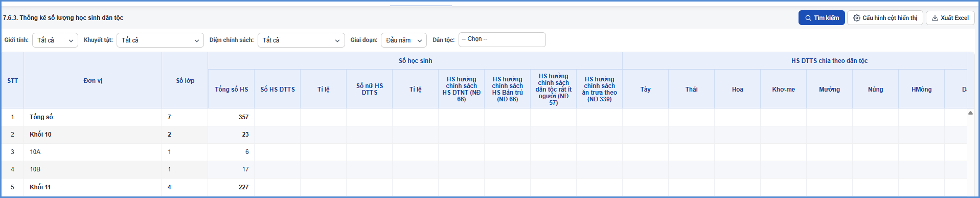The width and height of the screenshot is (980, 198).
Task: Click the Mường column header
Action: [x=830, y=89]
